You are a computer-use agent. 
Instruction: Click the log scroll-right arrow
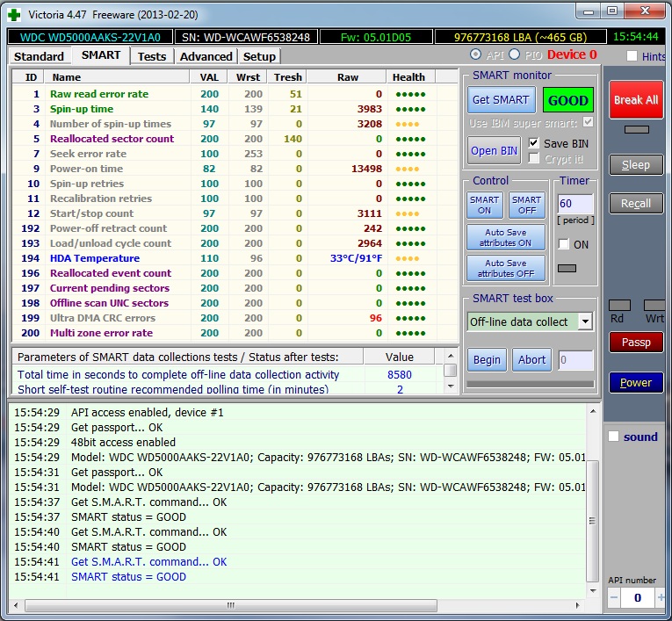tap(577, 605)
